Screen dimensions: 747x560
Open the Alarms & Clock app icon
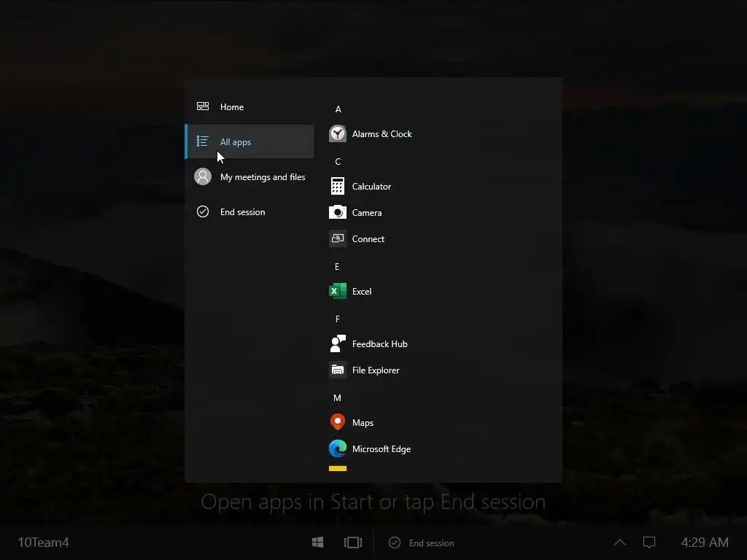coord(338,134)
